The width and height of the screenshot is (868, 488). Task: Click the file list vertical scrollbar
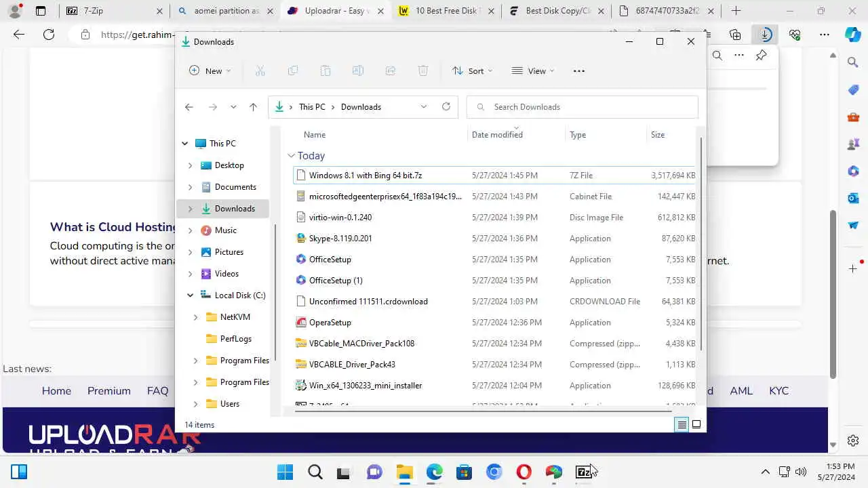pos(701,244)
